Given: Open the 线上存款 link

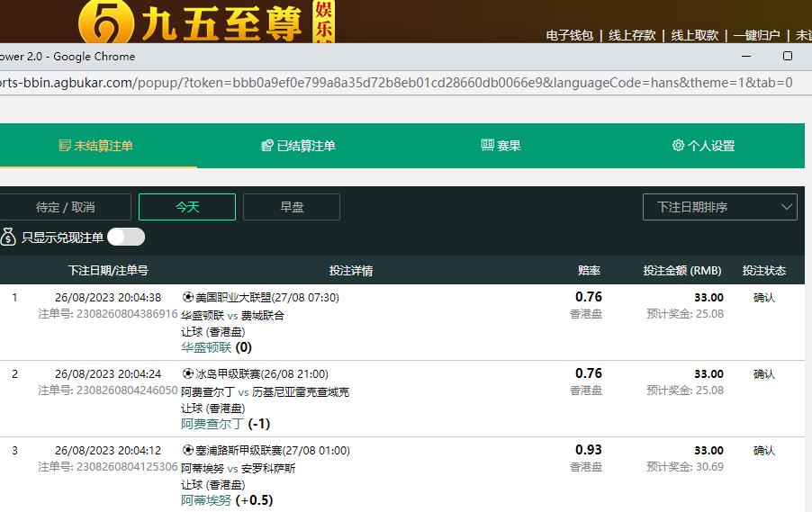Looking at the screenshot, I should [632, 35].
